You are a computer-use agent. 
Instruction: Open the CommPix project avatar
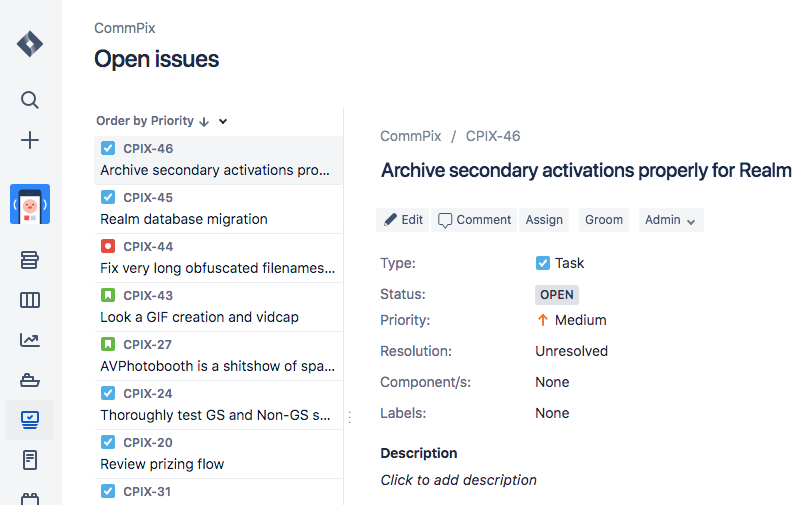(30, 204)
